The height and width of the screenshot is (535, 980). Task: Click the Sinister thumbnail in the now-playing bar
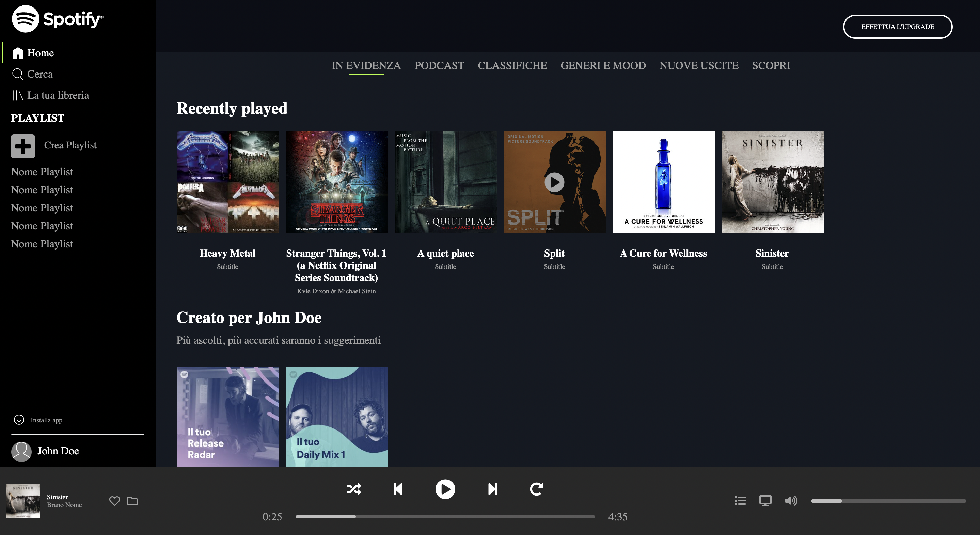23,501
